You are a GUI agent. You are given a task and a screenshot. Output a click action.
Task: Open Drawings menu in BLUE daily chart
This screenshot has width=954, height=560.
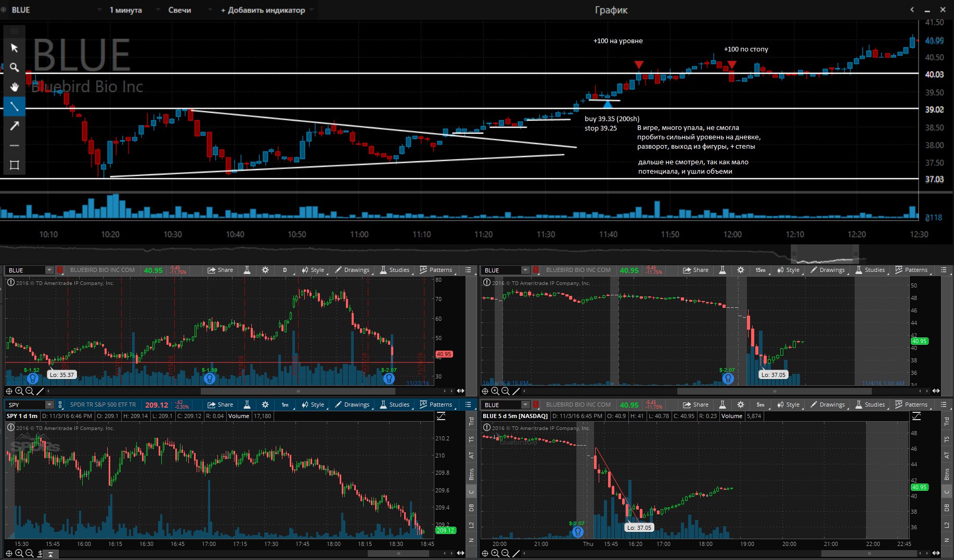pyautogui.click(x=352, y=270)
